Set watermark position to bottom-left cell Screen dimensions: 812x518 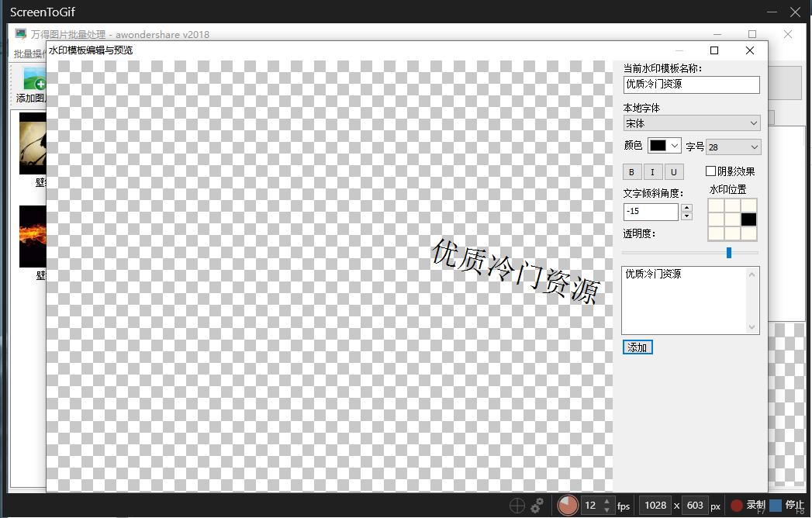(716, 233)
